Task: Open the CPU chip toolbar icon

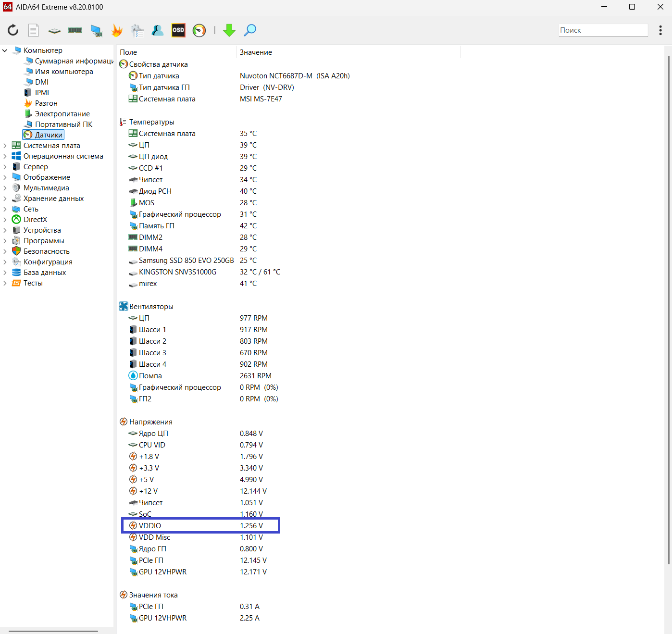Action: tap(54, 31)
